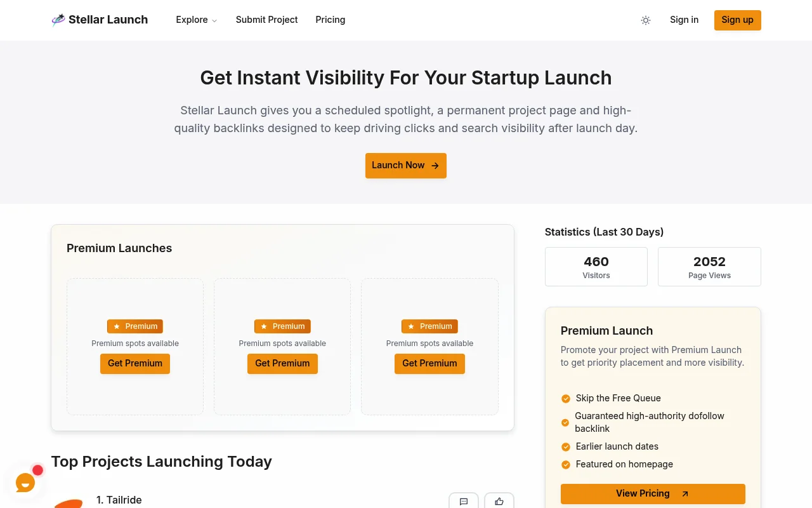This screenshot has width=812, height=508.
Task: Click the comment icon on Tailride
Action: click(x=464, y=501)
